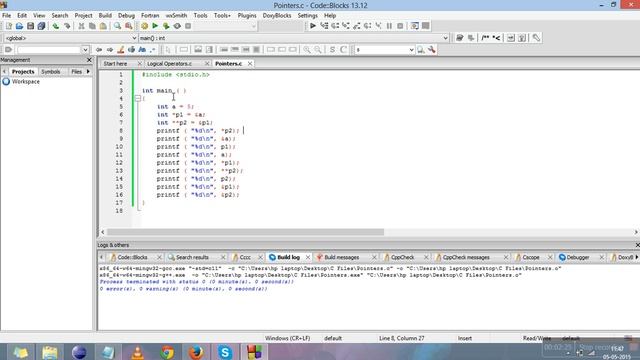640x360 pixels.
Task: Open the Plugins menu
Action: pos(247,16)
